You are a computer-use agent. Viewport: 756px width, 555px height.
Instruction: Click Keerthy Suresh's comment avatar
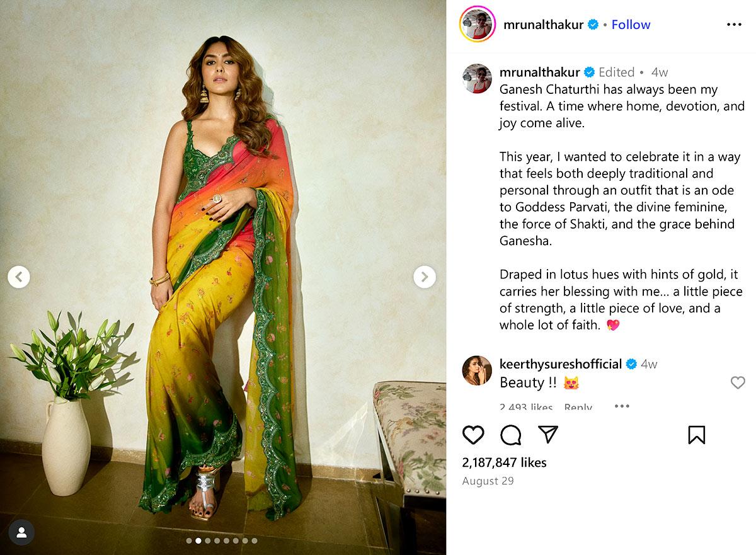click(477, 370)
